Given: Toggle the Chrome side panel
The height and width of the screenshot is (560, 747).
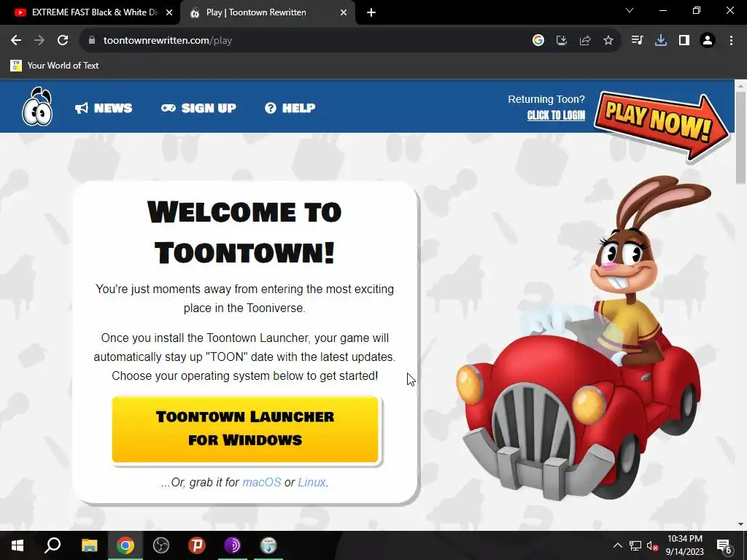Looking at the screenshot, I should coord(684,41).
